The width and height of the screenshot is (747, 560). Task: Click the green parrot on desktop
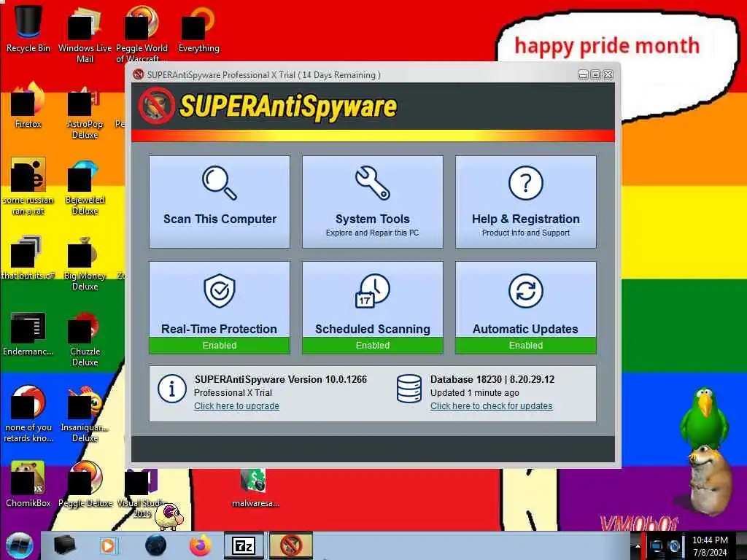[704, 418]
